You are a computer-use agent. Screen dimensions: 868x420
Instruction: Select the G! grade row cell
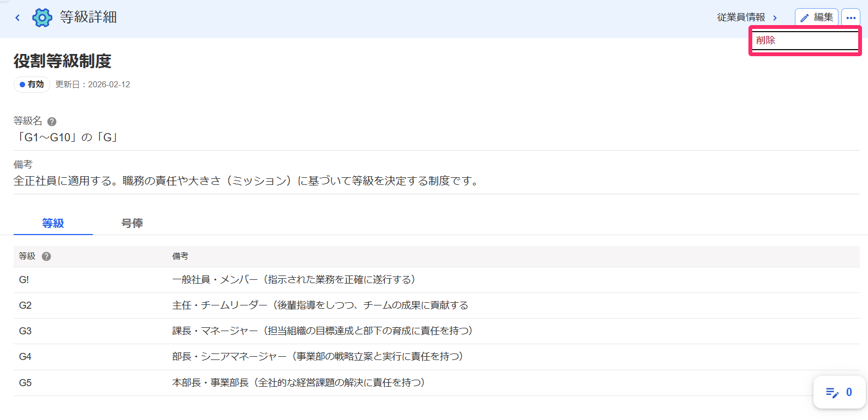(90, 280)
